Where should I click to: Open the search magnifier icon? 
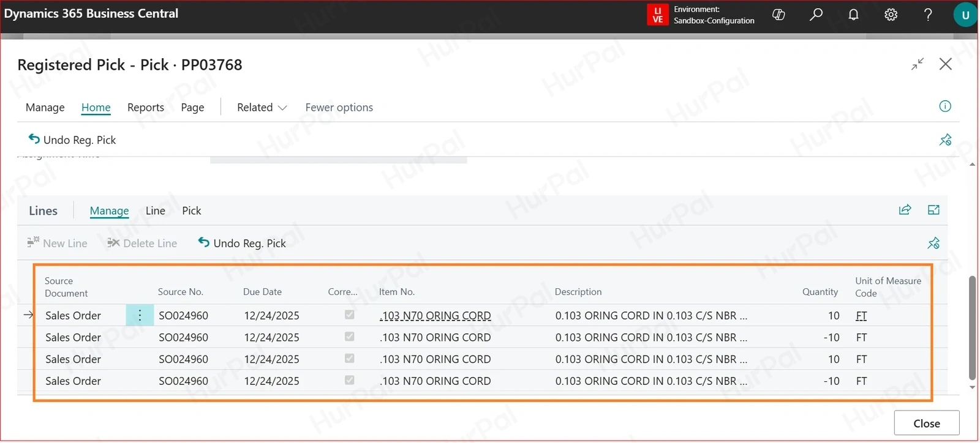[x=816, y=15]
